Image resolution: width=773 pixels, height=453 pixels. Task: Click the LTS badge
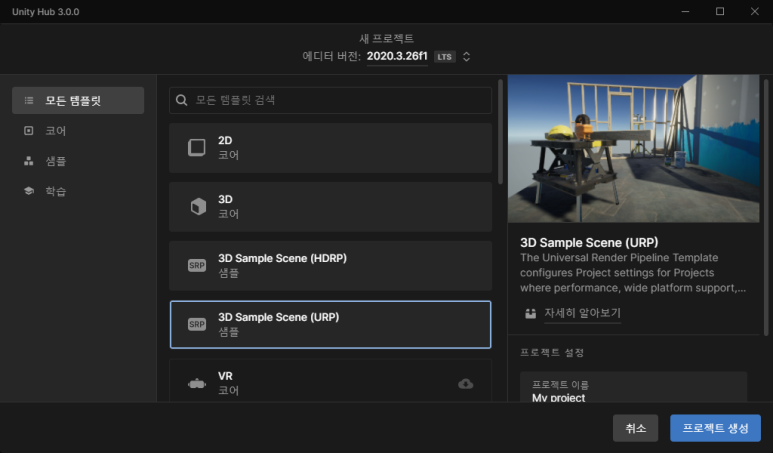(444, 57)
